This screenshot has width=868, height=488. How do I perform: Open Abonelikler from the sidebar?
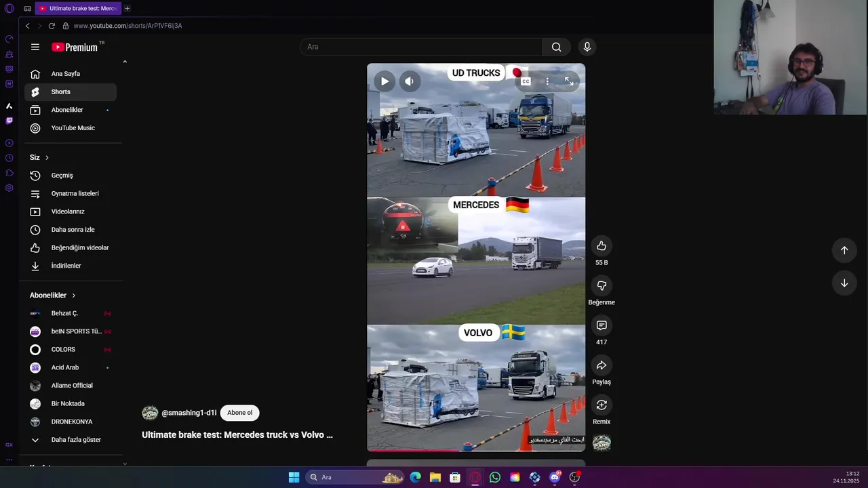71,110
